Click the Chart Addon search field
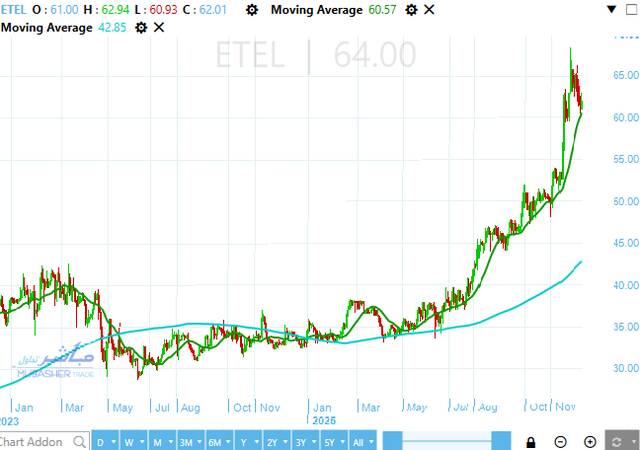640x450 pixels. 40,441
